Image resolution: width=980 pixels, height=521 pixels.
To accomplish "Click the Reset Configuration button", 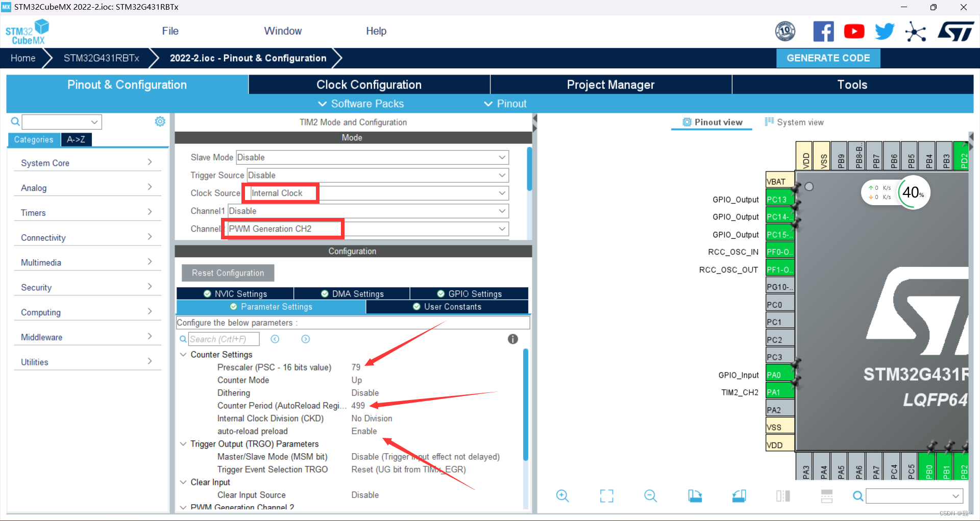I will 228,273.
